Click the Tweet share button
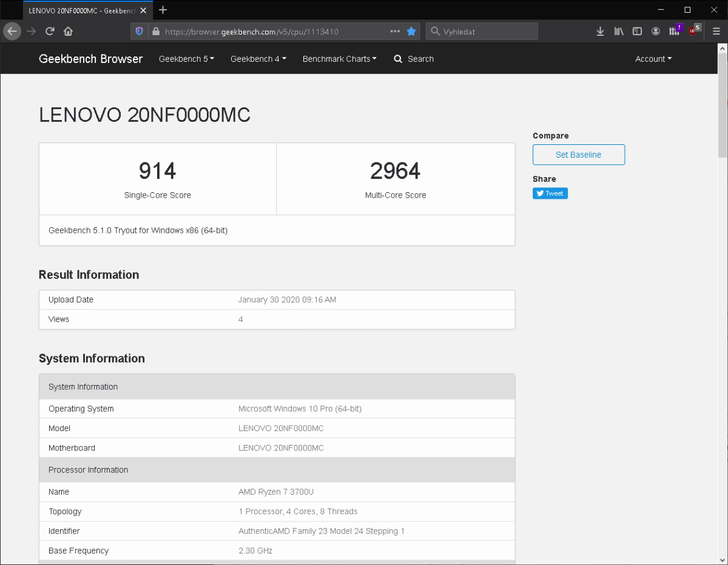Image resolution: width=728 pixels, height=565 pixels. (x=550, y=193)
